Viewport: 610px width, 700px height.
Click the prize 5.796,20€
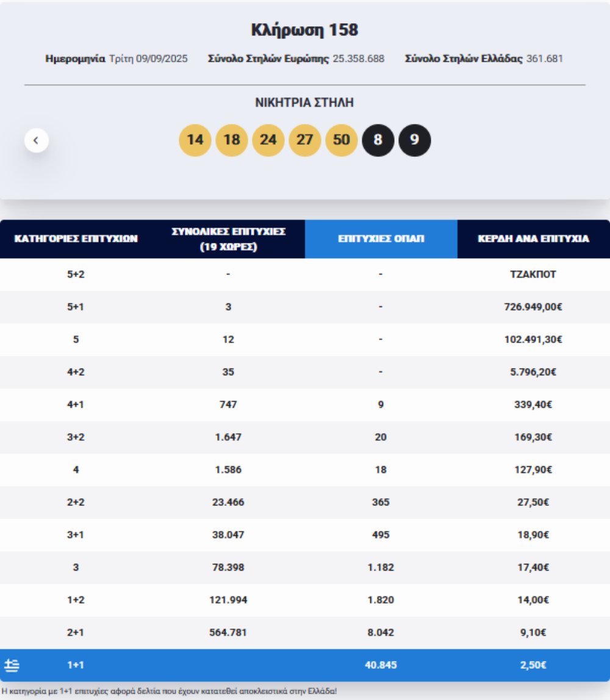click(533, 372)
